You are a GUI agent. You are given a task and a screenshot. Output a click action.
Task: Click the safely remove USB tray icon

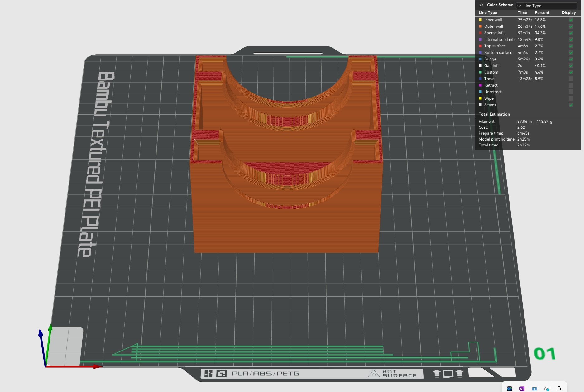pyautogui.click(x=559, y=389)
